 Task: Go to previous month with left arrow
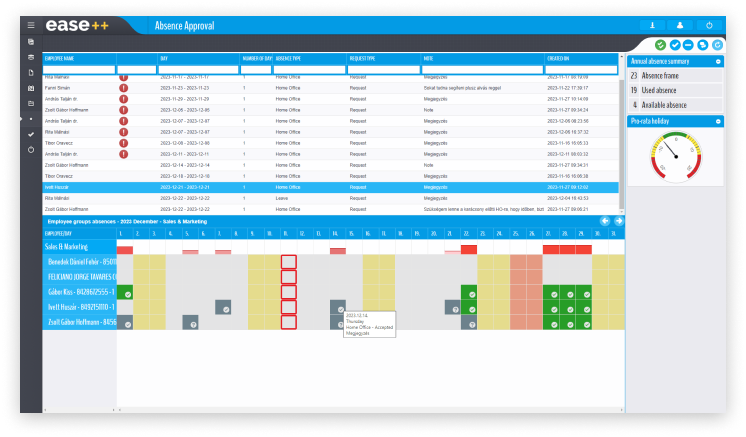pos(605,221)
